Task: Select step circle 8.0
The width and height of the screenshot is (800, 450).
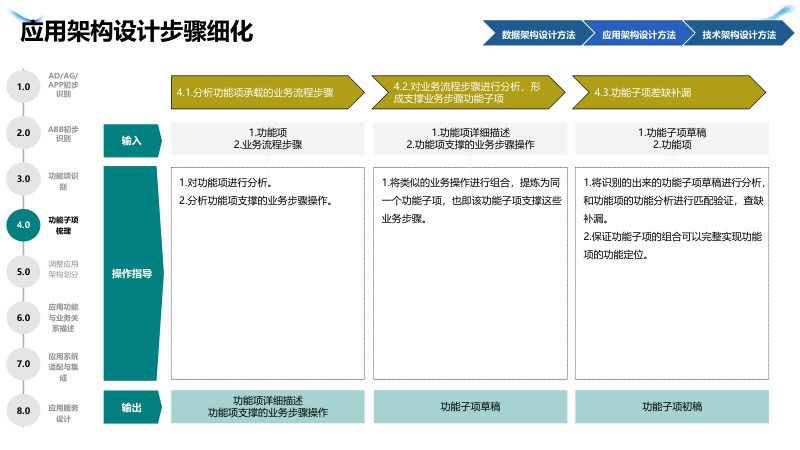Action: point(23,410)
